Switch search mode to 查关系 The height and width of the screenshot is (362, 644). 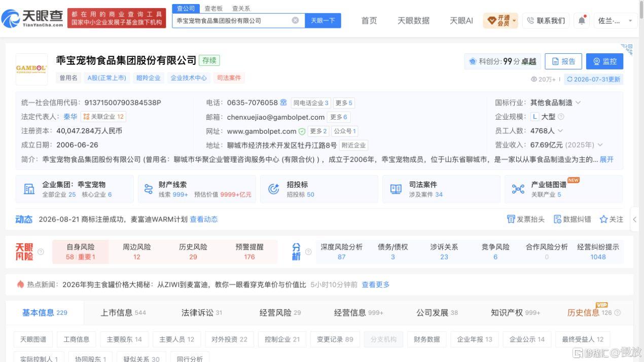(x=241, y=8)
